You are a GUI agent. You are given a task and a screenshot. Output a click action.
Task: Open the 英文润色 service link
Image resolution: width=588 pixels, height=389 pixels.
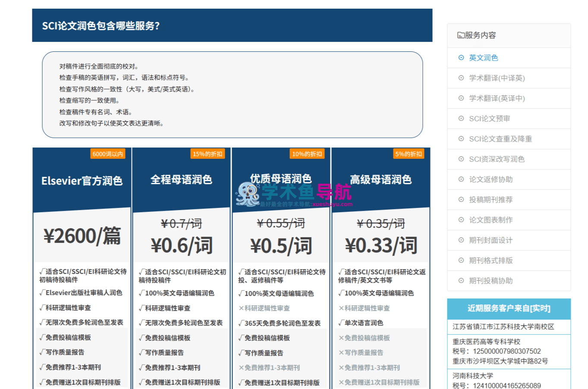484,58
